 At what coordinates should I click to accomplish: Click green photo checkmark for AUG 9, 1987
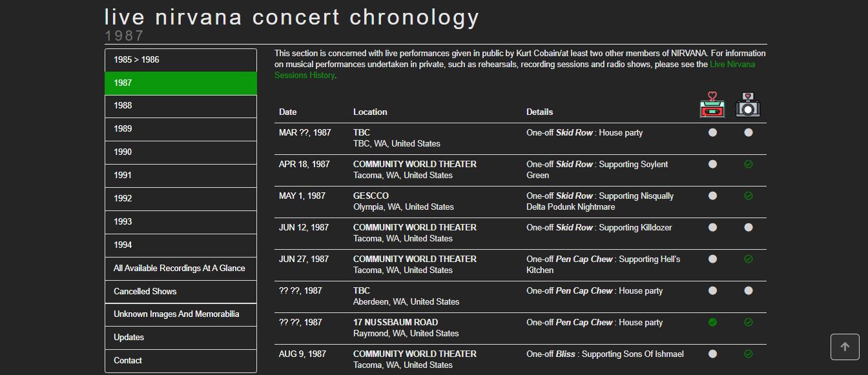click(748, 354)
